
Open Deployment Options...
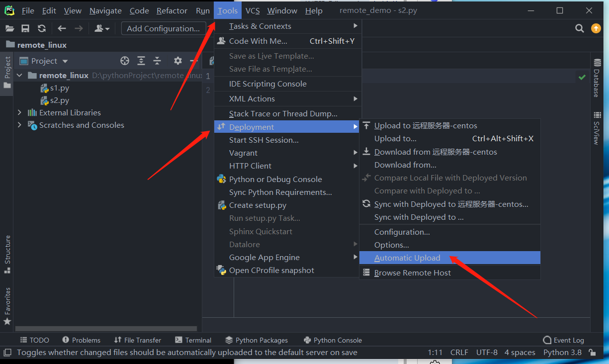click(449, 245)
